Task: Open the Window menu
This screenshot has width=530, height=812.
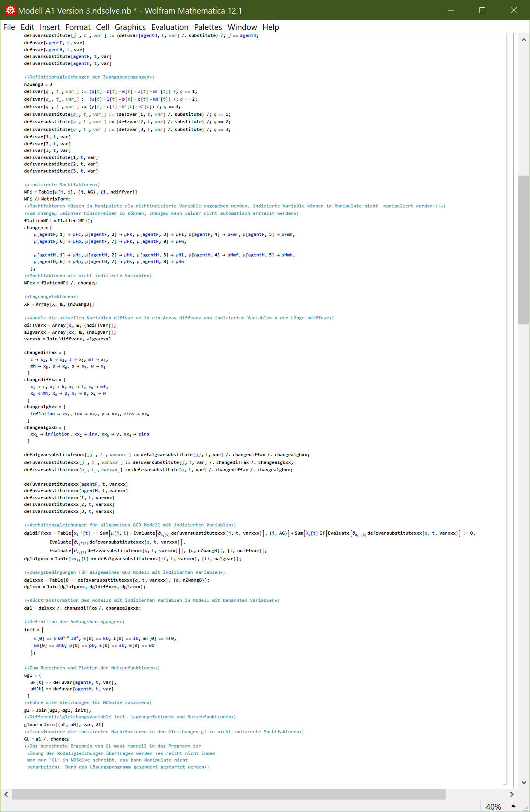Action: (242, 27)
